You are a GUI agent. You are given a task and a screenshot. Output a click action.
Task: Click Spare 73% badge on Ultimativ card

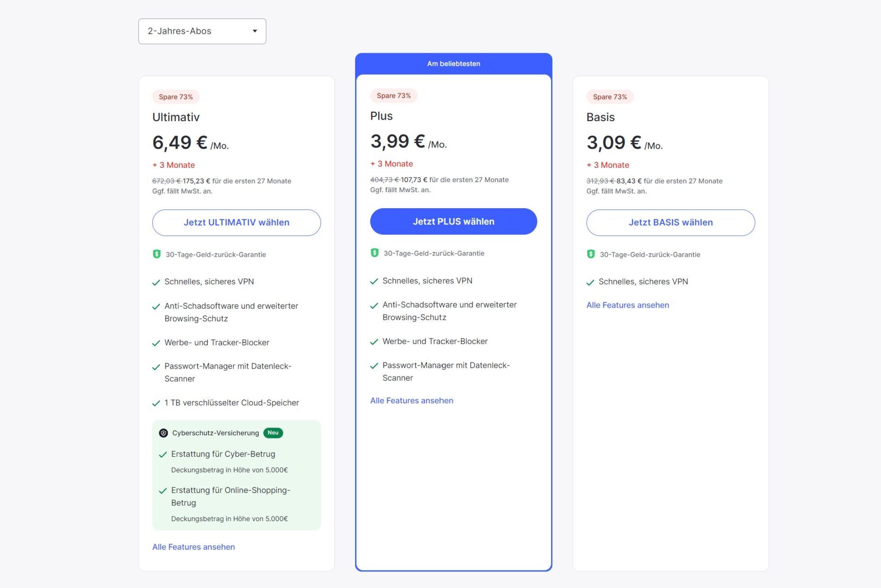point(176,97)
